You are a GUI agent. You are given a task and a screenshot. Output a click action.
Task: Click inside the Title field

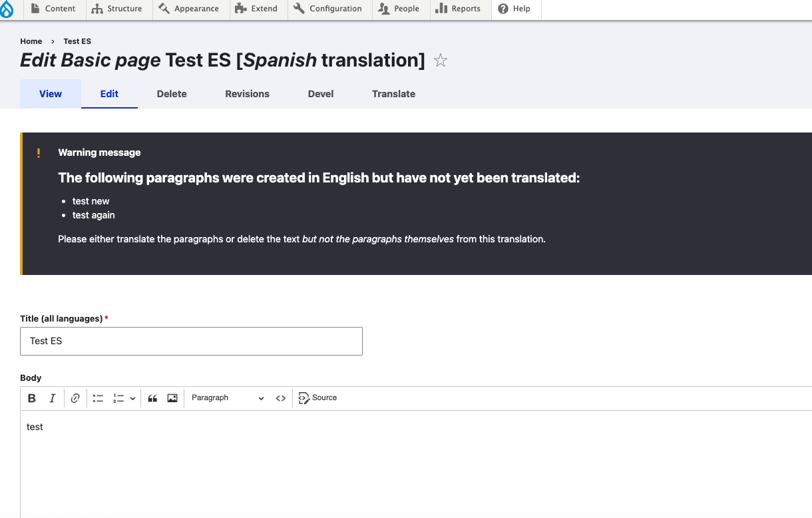(x=191, y=341)
